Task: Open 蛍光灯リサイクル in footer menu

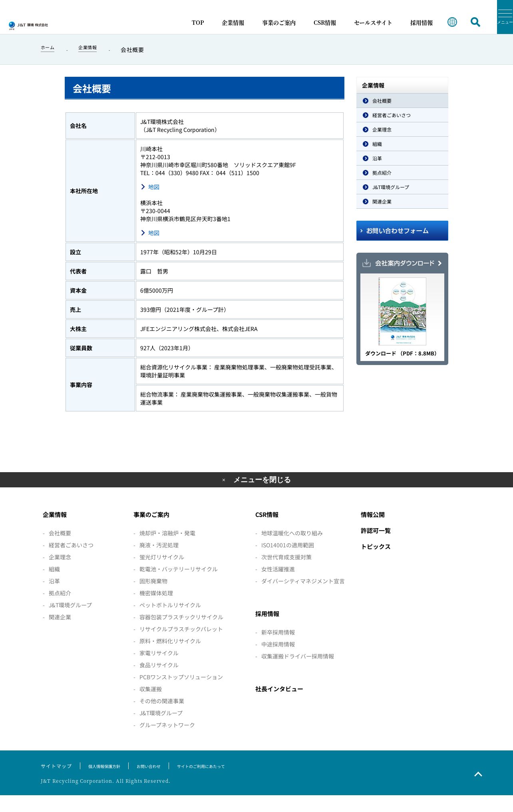Action: coord(162,557)
